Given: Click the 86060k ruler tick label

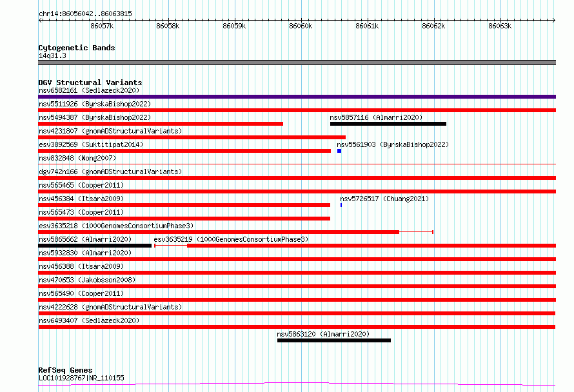Looking at the screenshot, I should (x=301, y=26).
